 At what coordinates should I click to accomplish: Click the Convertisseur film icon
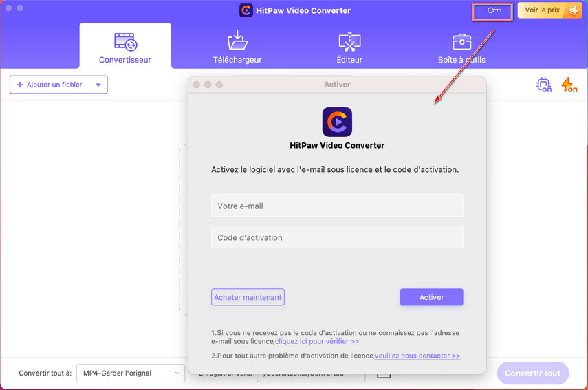point(126,42)
